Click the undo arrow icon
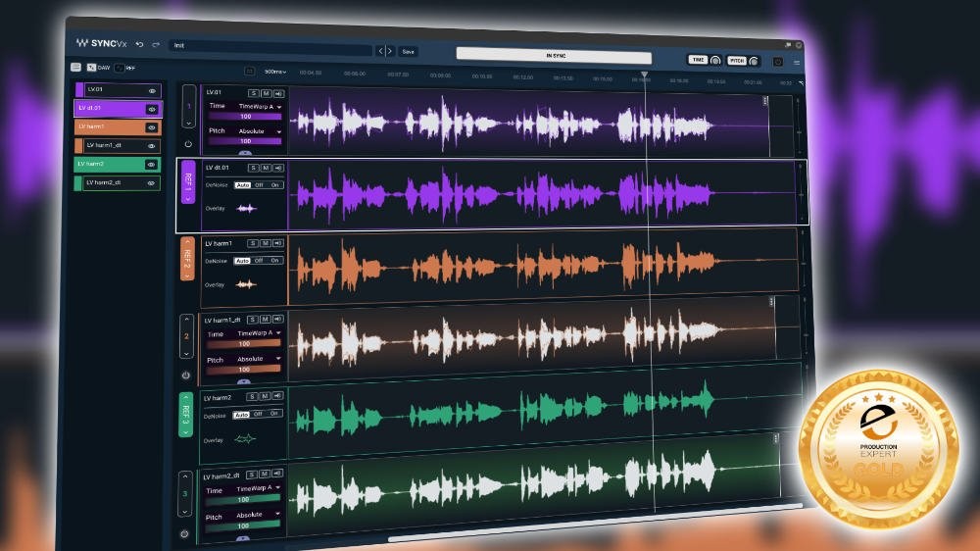Image resolution: width=980 pixels, height=551 pixels. coord(139,44)
